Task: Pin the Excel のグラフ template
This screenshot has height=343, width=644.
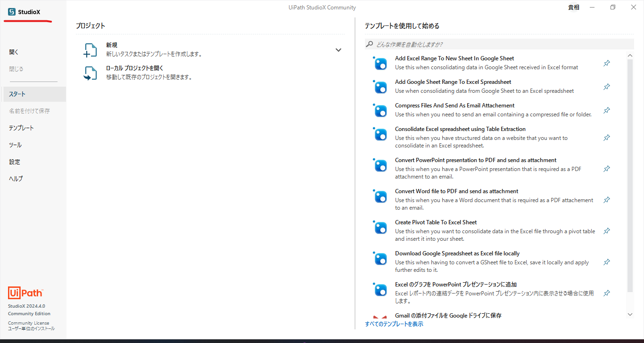Action: [607, 293]
